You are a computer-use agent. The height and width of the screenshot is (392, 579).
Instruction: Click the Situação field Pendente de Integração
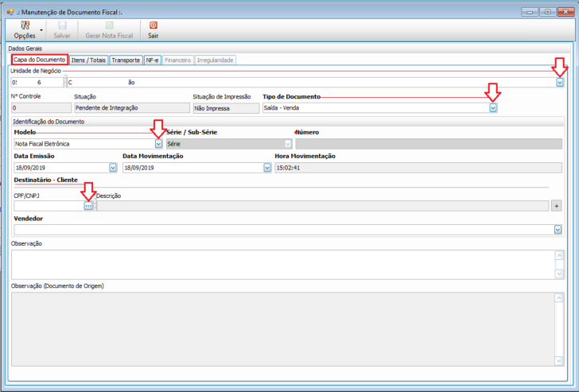pyautogui.click(x=132, y=108)
